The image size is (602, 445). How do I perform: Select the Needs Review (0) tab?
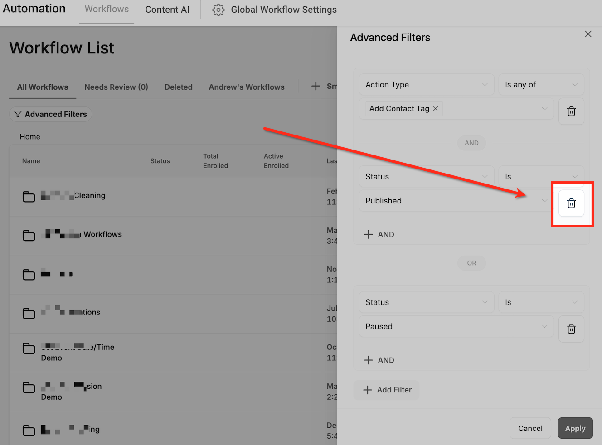point(116,87)
